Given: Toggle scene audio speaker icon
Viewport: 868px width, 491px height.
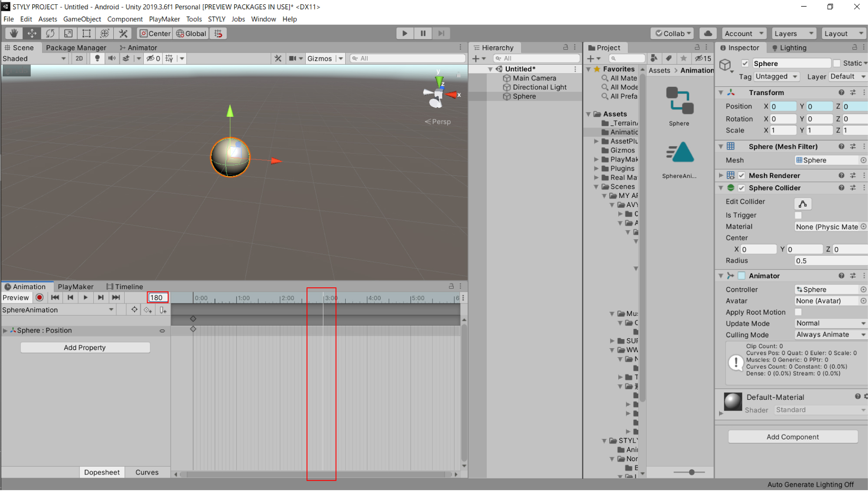Looking at the screenshot, I should (x=112, y=58).
